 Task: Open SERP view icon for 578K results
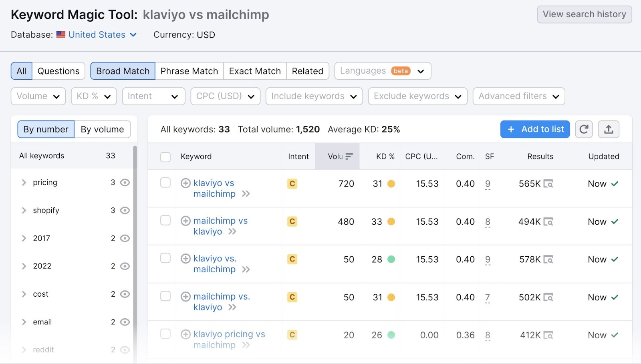548,259
